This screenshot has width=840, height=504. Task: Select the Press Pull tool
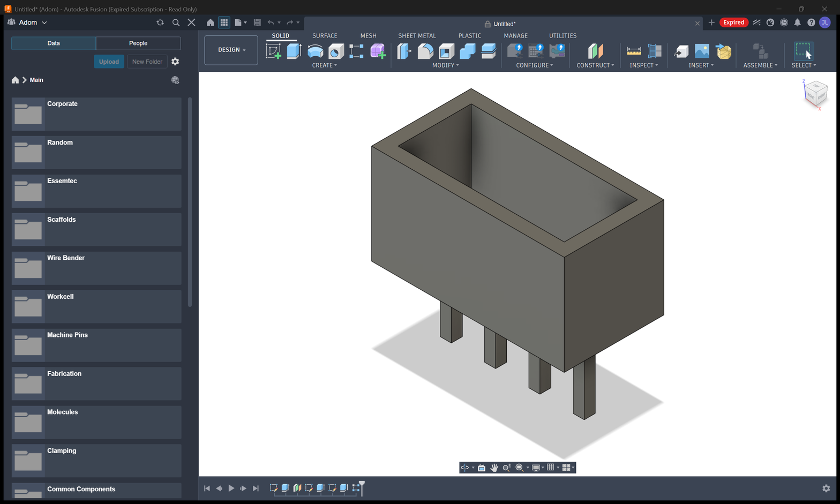[404, 51]
